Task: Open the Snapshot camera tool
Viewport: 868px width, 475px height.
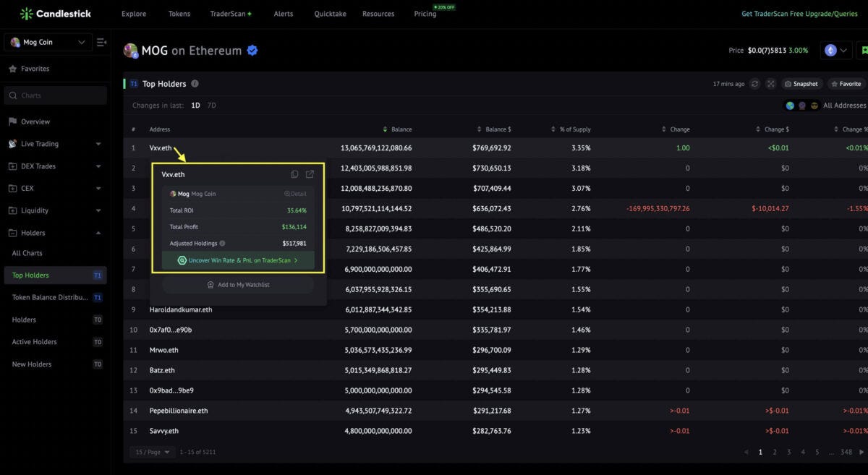Action: click(801, 84)
